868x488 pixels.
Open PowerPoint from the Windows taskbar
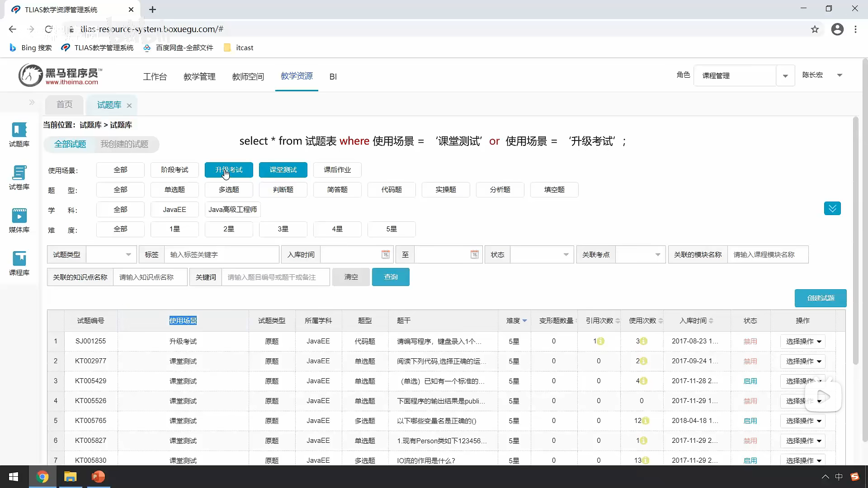click(98, 477)
